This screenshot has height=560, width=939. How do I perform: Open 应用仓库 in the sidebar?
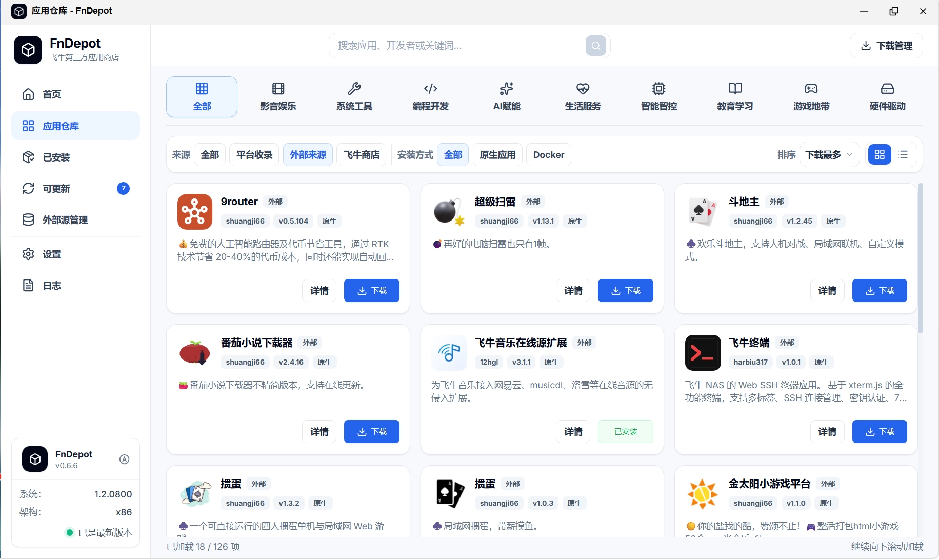pos(75,126)
